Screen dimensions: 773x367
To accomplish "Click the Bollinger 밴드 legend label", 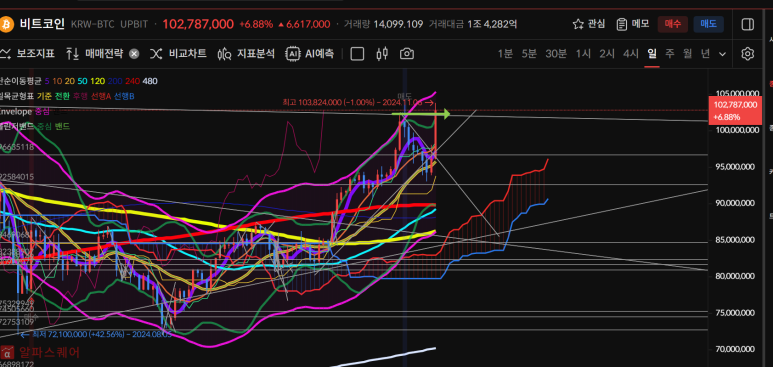I will pyautogui.click(x=62, y=126).
